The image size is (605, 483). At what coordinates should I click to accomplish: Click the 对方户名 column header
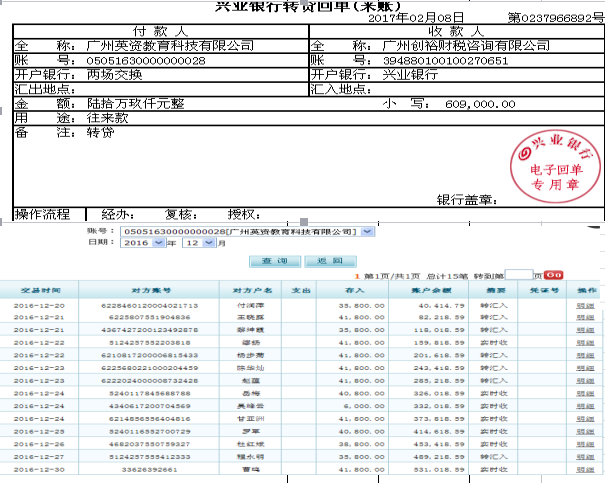point(252,290)
